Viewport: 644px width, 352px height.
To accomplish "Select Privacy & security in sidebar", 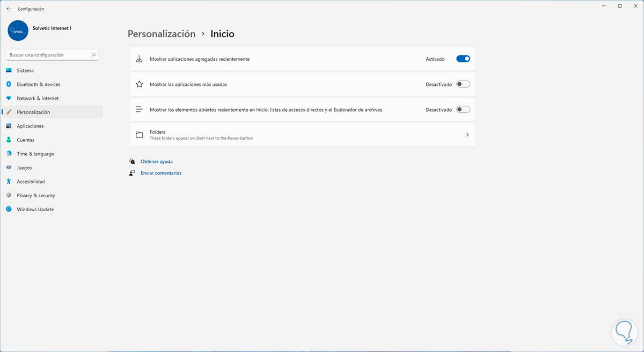I will tap(36, 196).
